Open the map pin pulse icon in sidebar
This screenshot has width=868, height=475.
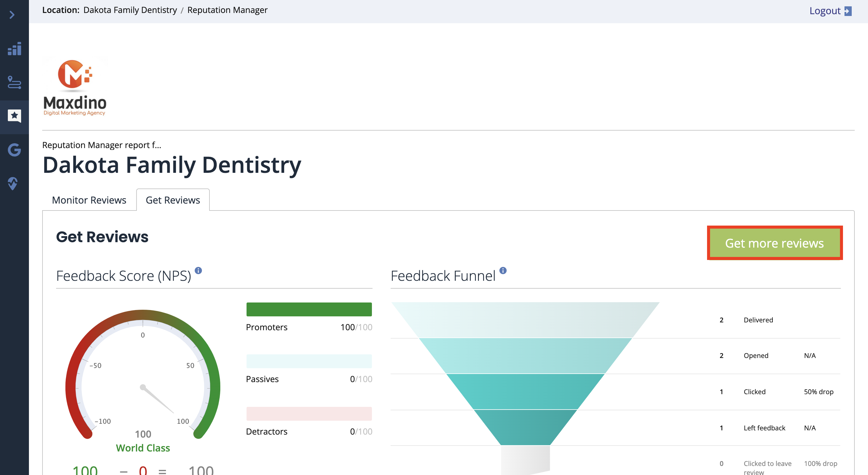pos(13,184)
